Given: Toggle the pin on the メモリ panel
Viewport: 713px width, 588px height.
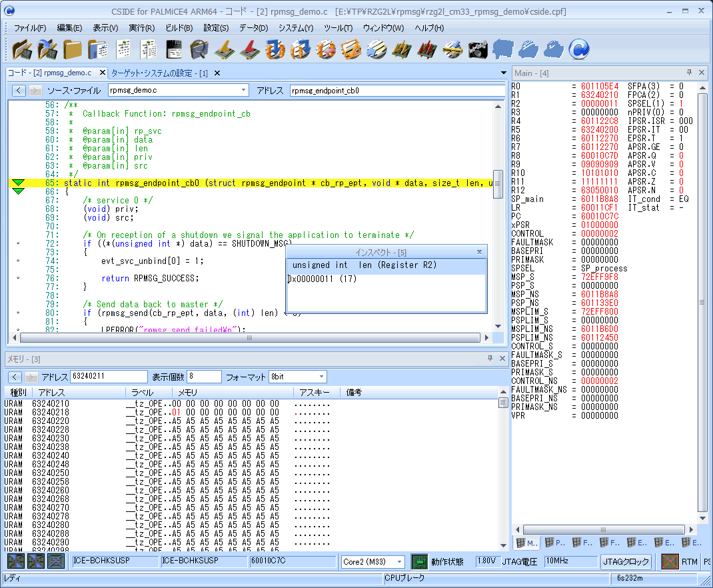Looking at the screenshot, I should pos(490,359).
